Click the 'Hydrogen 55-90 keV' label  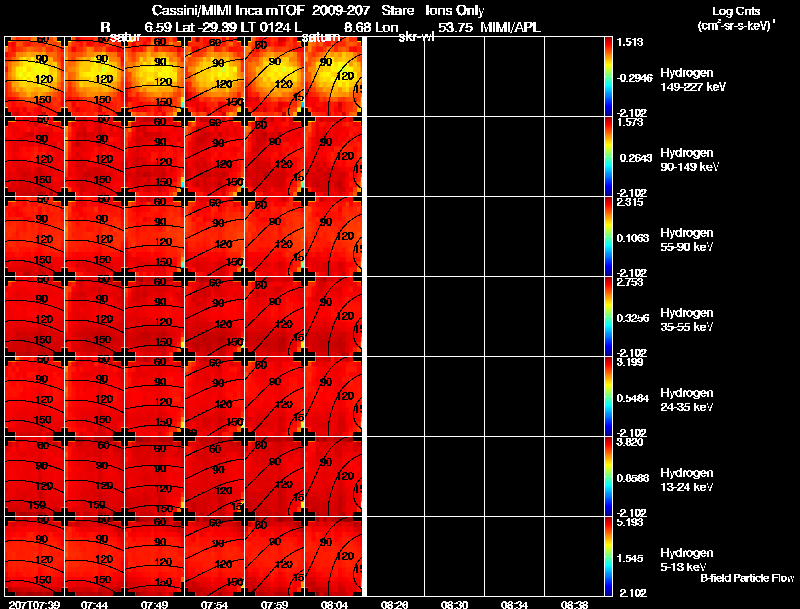coord(687,240)
